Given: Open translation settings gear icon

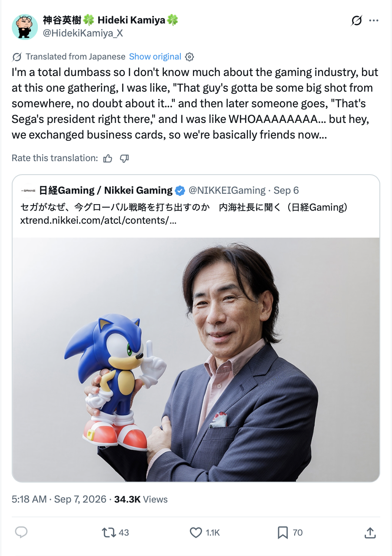Looking at the screenshot, I should point(189,57).
